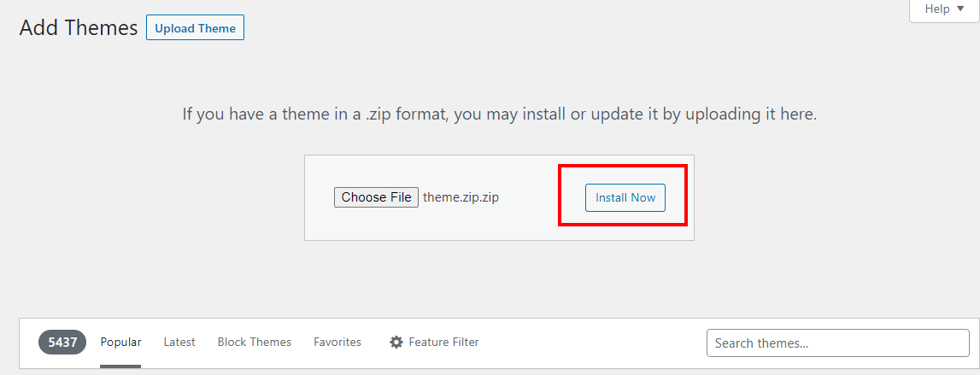The height and width of the screenshot is (375, 980).
Task: Click the Feature Filter text label
Action: tap(443, 343)
